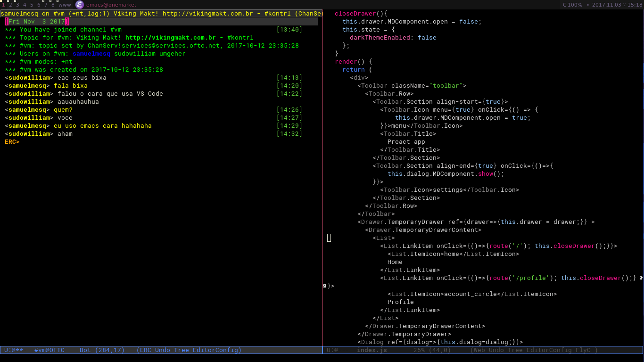Switch to workspace 2
This screenshot has width=644, height=362.
point(11,5)
